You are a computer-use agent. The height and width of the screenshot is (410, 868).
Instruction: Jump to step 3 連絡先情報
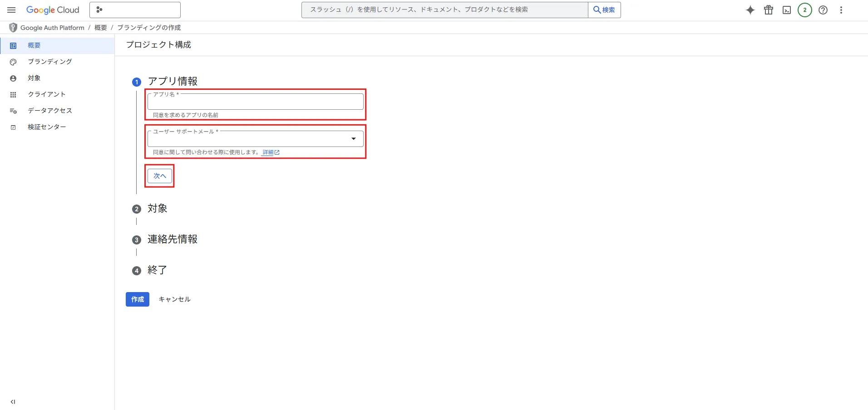coord(173,239)
